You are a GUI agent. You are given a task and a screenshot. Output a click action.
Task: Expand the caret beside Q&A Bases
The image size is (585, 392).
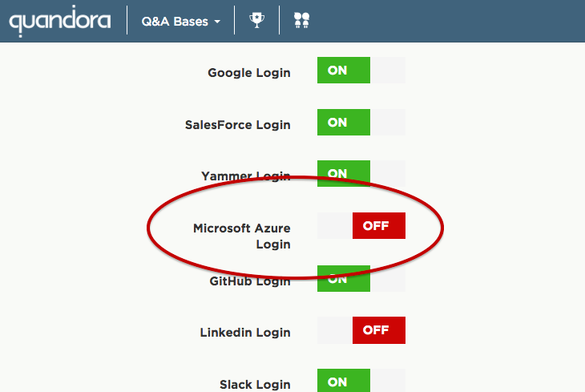[217, 22]
